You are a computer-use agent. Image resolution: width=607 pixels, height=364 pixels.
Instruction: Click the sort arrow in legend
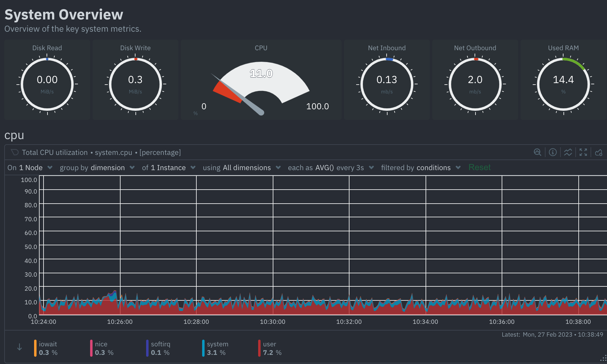[x=19, y=347]
